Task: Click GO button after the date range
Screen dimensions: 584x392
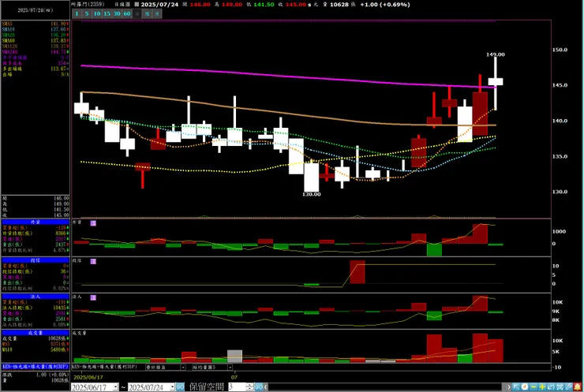Action: (x=180, y=387)
